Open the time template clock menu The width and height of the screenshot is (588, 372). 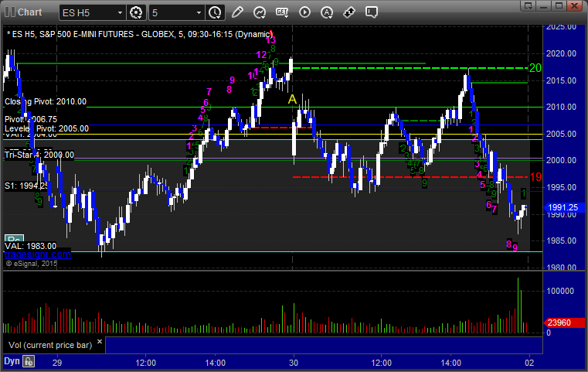[215, 12]
